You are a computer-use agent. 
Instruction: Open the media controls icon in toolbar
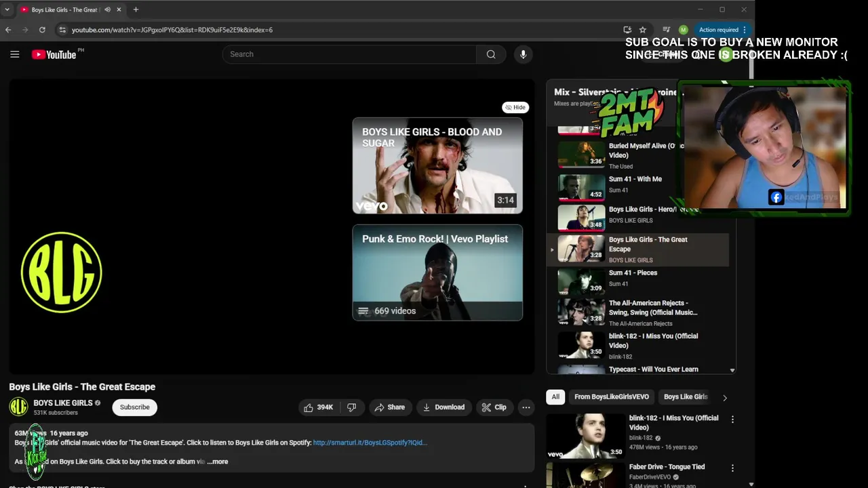[667, 30]
